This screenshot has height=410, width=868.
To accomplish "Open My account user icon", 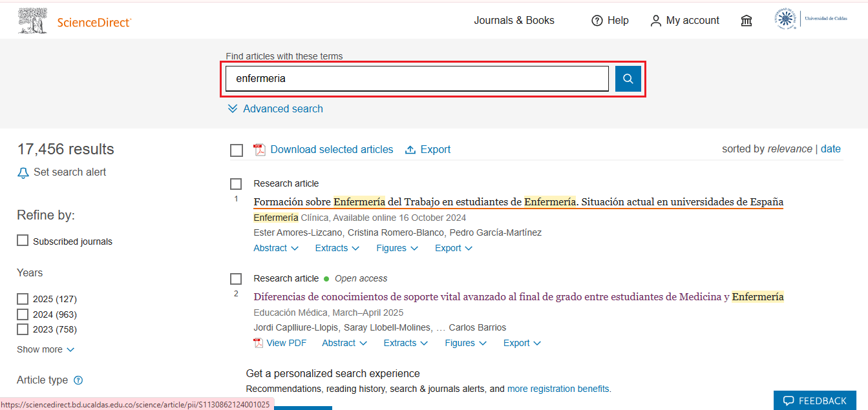I will coord(656,21).
